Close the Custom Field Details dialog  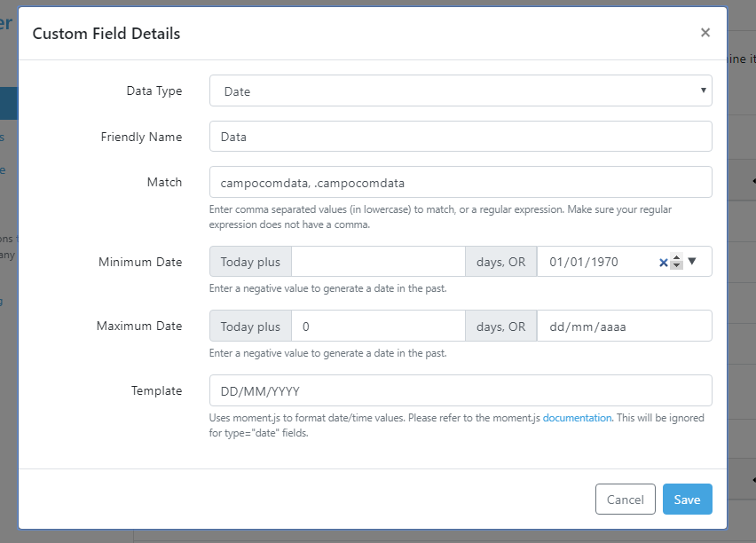(705, 33)
